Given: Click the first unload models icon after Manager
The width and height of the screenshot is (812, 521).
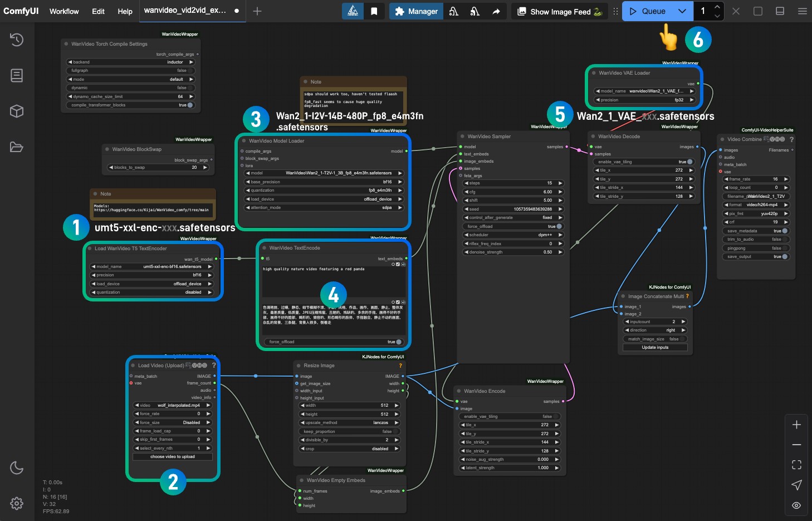Looking at the screenshot, I should pyautogui.click(x=454, y=11).
